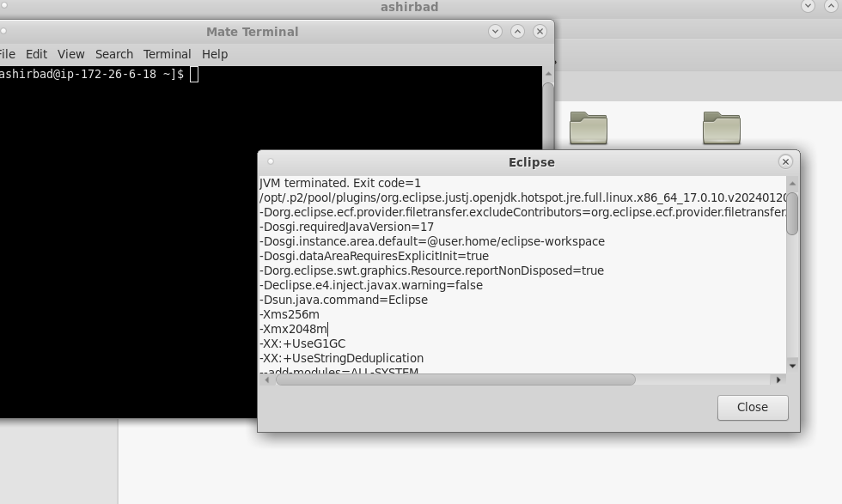This screenshot has width=842, height=504.
Task: Click the reportNonDisposed=true line
Action: click(x=431, y=270)
